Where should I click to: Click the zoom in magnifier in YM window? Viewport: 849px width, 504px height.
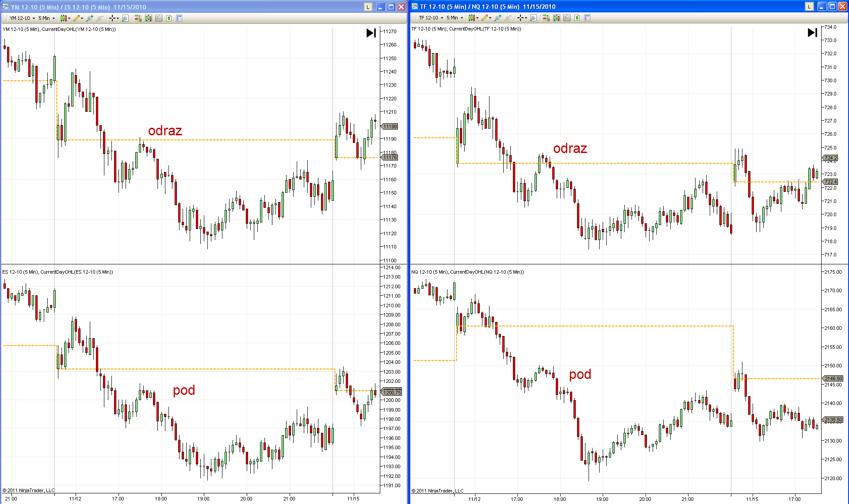[90, 18]
